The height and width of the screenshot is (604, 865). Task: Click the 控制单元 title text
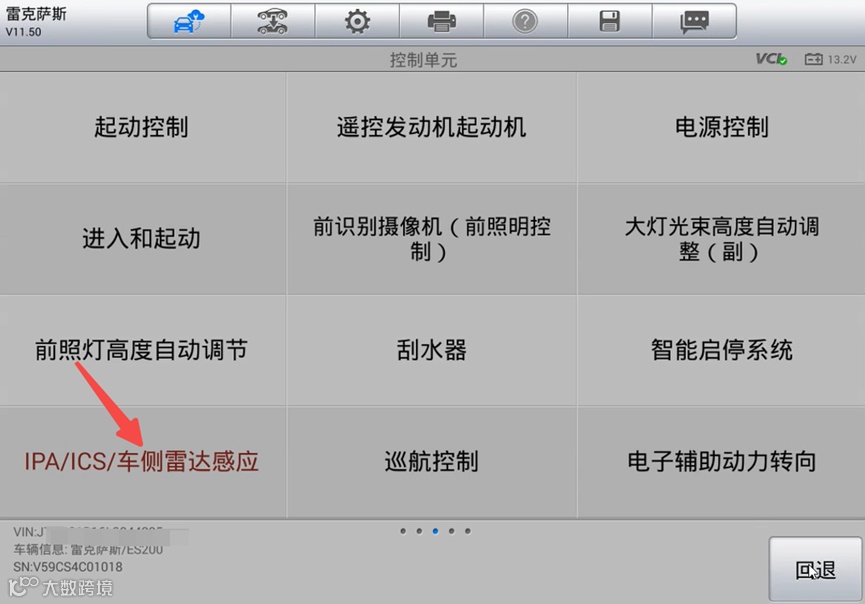[423, 60]
